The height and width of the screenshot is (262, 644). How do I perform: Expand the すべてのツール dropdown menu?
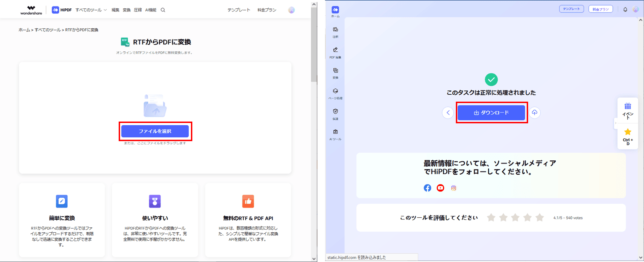tap(91, 10)
